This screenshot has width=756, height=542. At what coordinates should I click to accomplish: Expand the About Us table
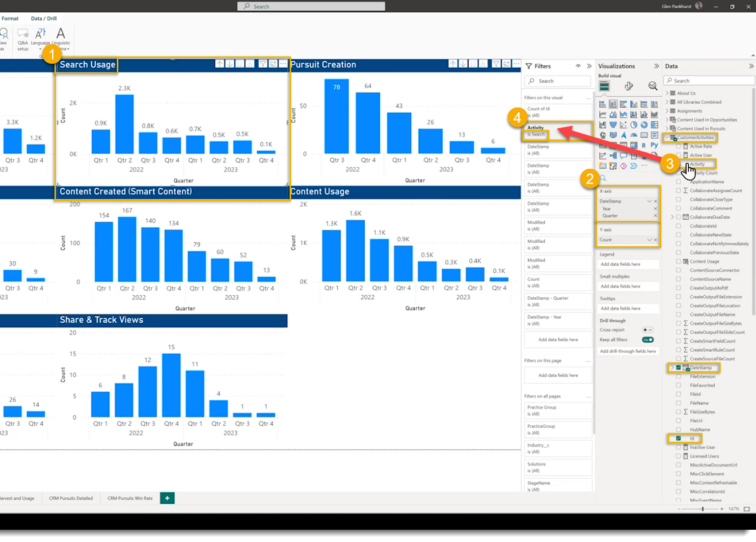(x=667, y=93)
